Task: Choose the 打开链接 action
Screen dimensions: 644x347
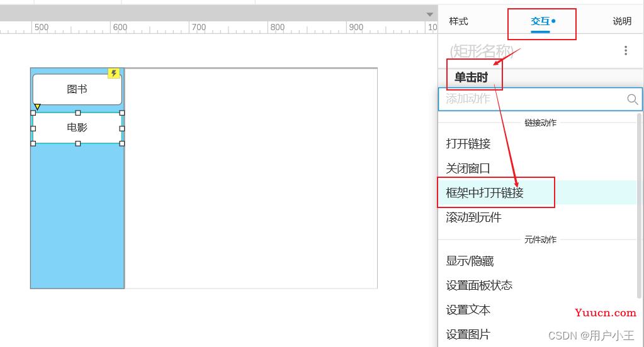Action: tap(468, 143)
